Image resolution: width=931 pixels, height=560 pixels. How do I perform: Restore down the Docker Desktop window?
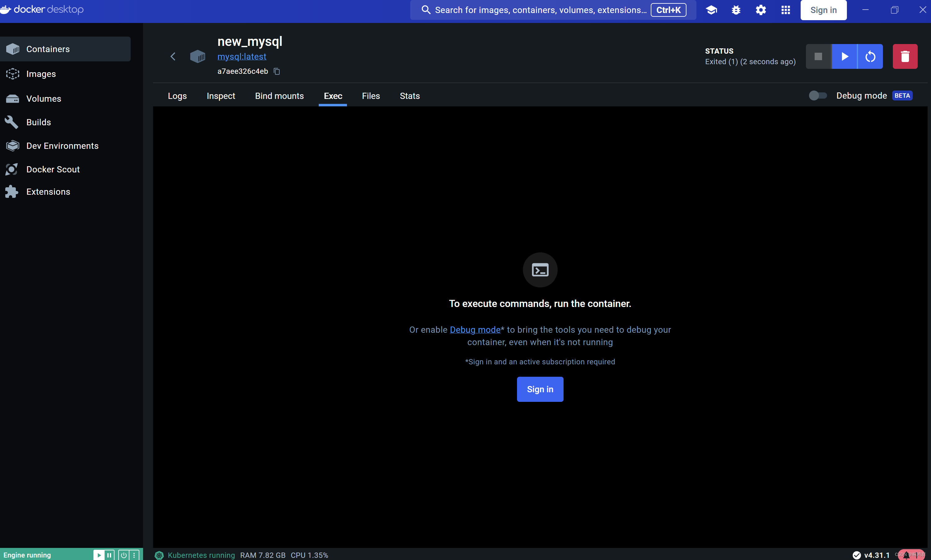point(894,10)
